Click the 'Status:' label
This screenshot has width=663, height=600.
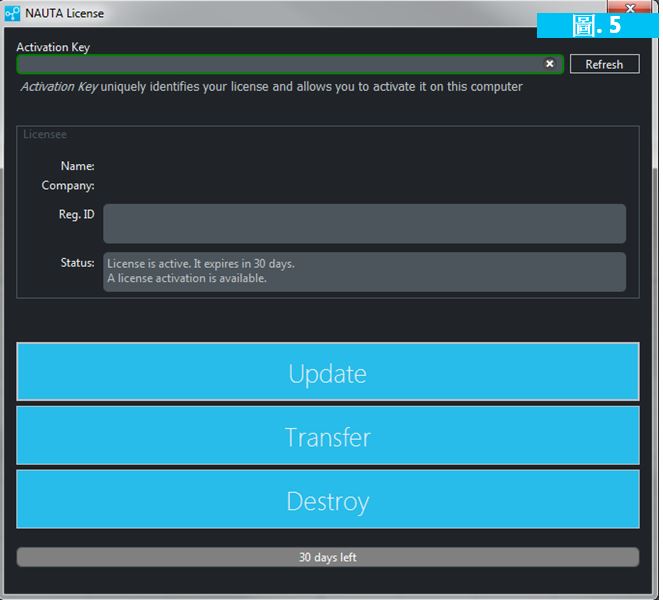(x=77, y=262)
